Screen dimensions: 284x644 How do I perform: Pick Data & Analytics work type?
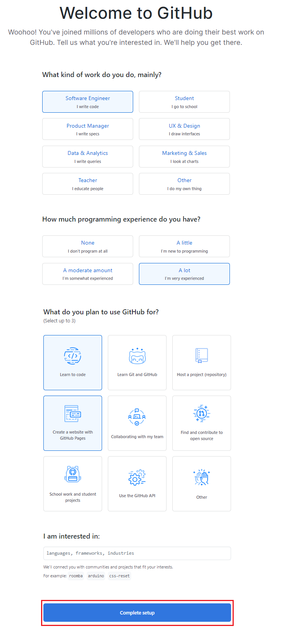click(x=88, y=156)
